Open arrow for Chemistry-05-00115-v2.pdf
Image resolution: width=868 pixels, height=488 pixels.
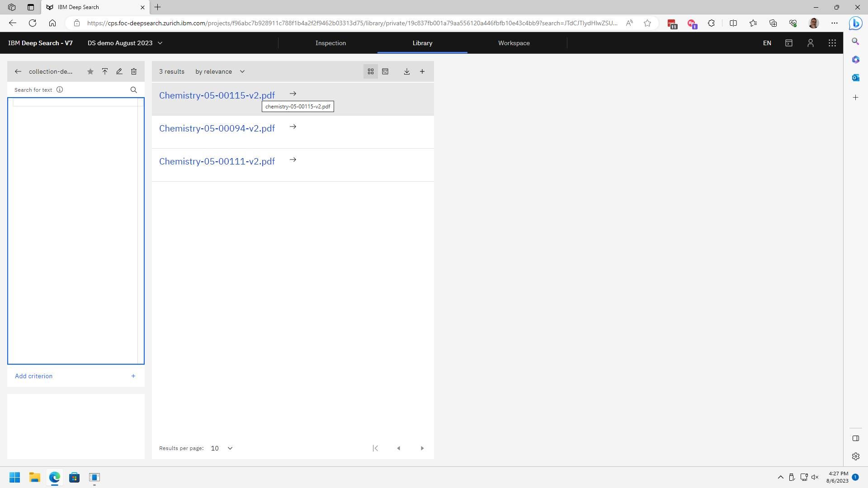293,94
